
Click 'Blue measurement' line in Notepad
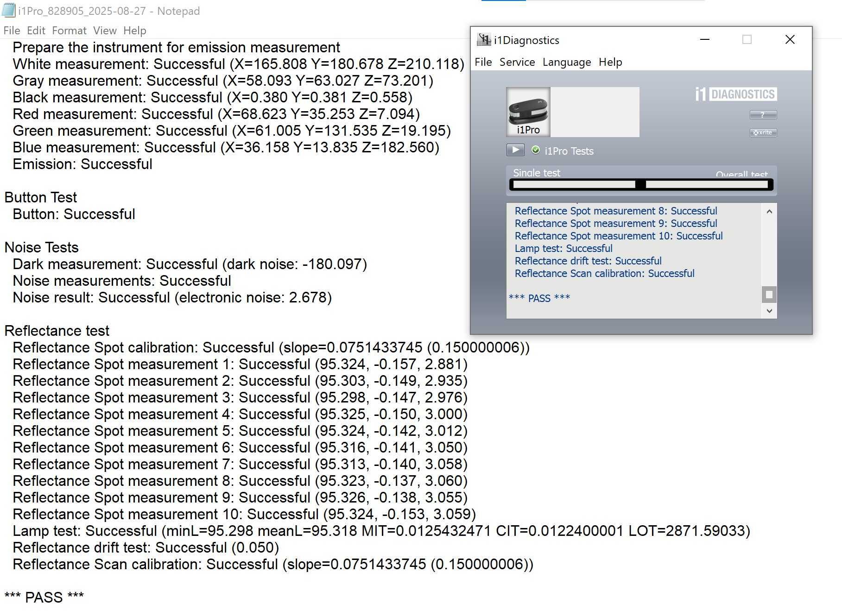click(226, 147)
